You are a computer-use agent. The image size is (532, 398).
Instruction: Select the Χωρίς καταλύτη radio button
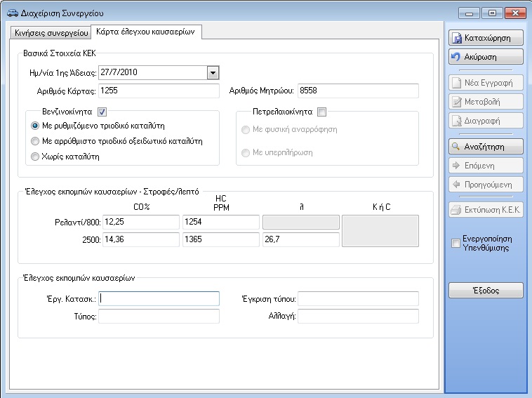point(35,157)
